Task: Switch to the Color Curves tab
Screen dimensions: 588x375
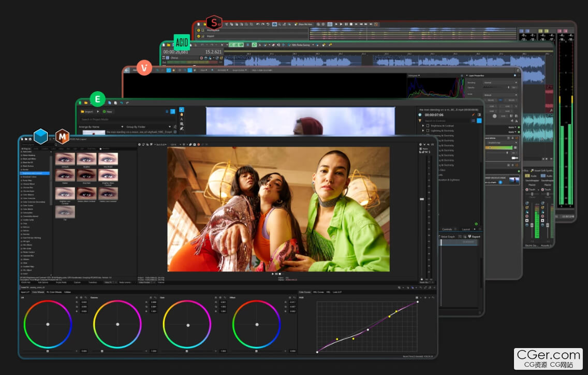Action: (304, 292)
